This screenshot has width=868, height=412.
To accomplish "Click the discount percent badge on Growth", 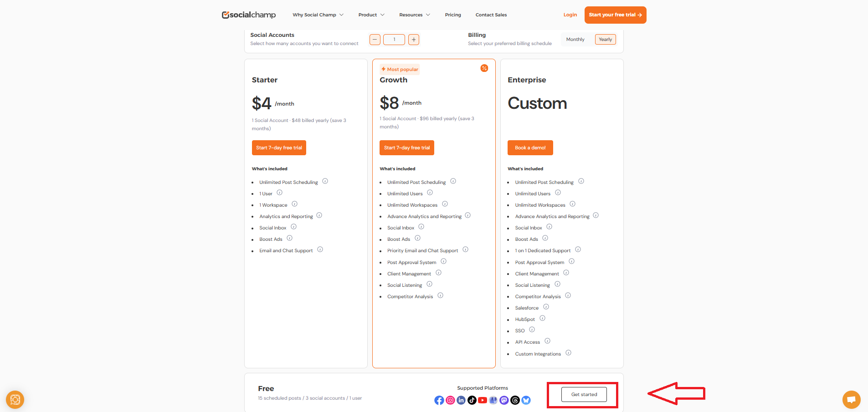I will click(x=484, y=68).
